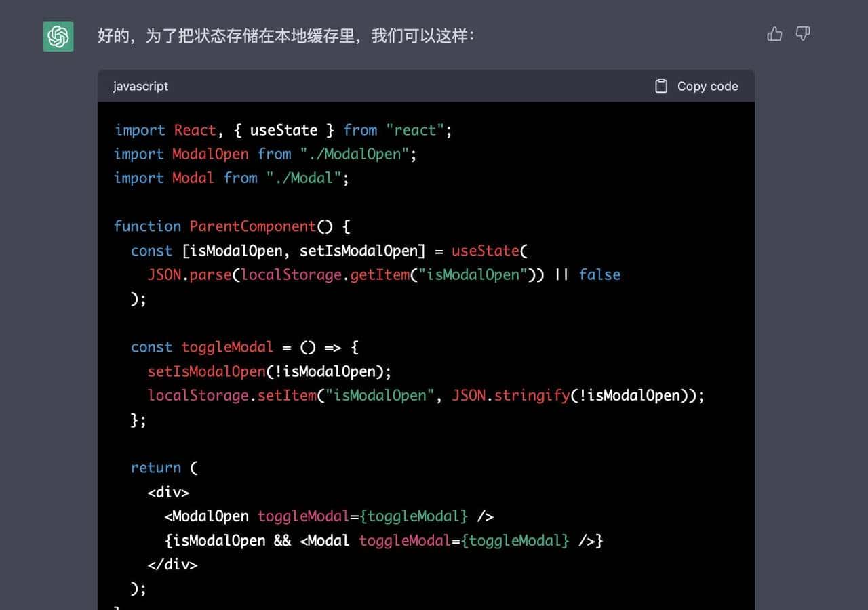Viewport: 868px width, 610px height.
Task: Click the line importing Modal from "./Modal"
Action: pos(231,178)
